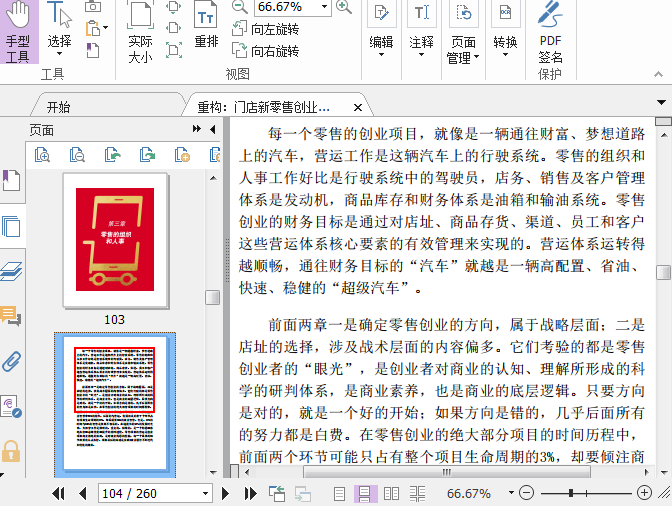This screenshot has height=506, width=672.
Task: Open the bookmarks sidebar panel
Action: click(x=11, y=180)
